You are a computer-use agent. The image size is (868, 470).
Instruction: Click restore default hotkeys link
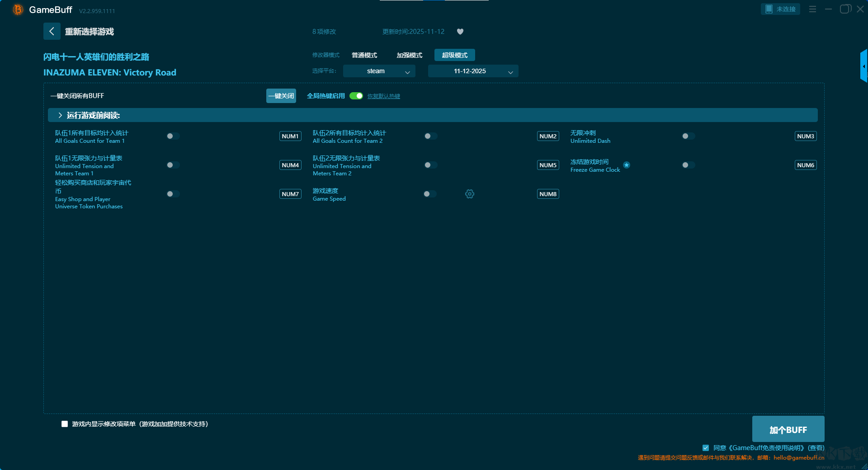point(383,96)
